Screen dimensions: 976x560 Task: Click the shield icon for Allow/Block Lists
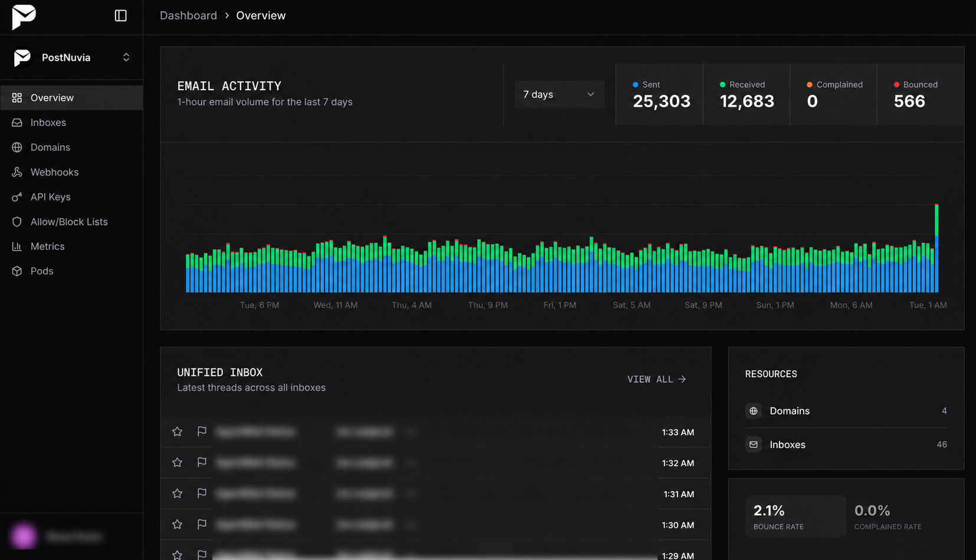[x=17, y=222]
